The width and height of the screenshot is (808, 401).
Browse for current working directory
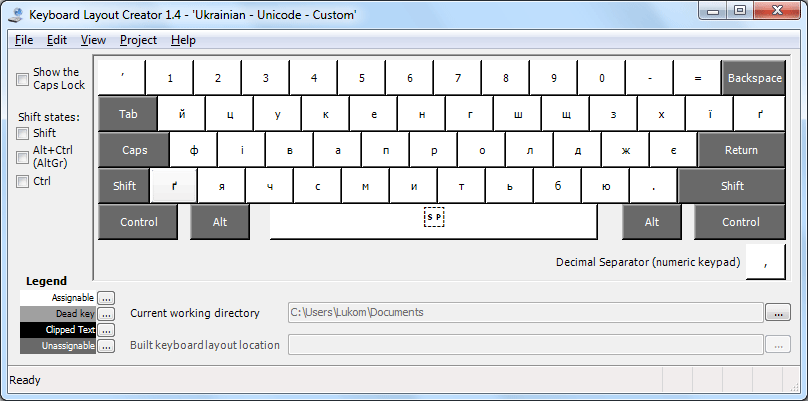click(778, 312)
